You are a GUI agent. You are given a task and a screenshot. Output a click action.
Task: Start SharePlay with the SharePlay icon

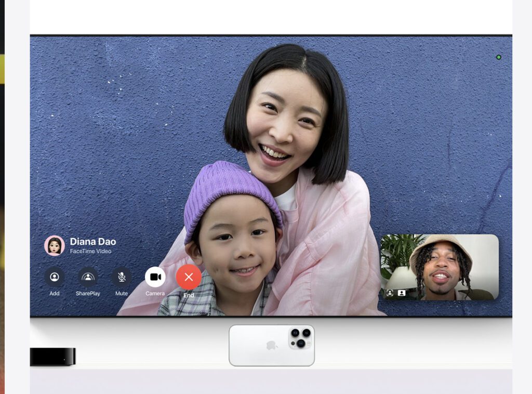tap(88, 277)
